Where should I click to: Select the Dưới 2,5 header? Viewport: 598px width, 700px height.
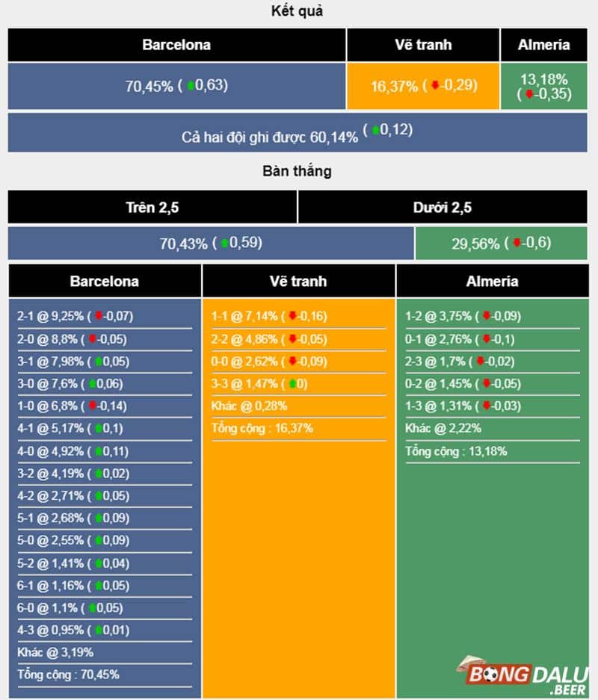[443, 208]
